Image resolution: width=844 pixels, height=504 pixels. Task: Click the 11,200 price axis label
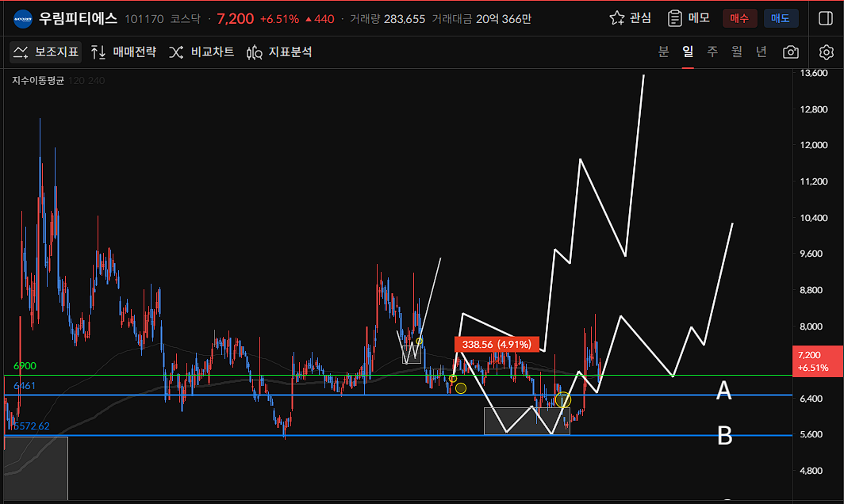[x=814, y=181]
